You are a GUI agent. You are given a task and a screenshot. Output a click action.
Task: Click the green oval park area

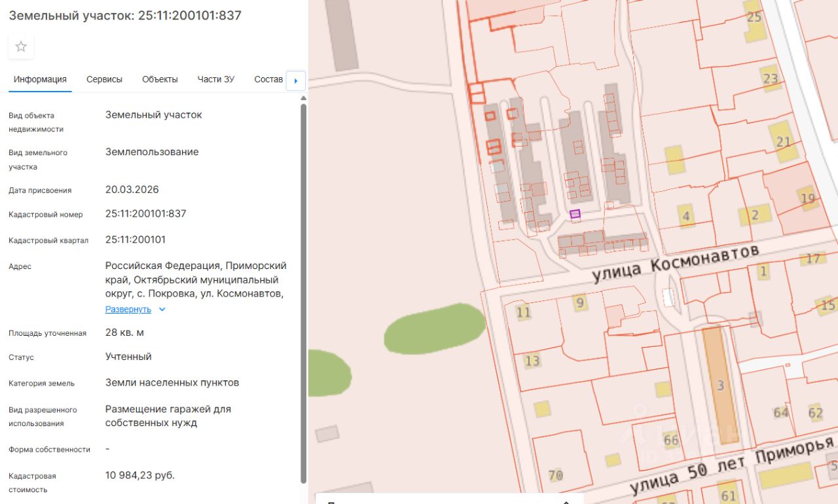point(434,329)
